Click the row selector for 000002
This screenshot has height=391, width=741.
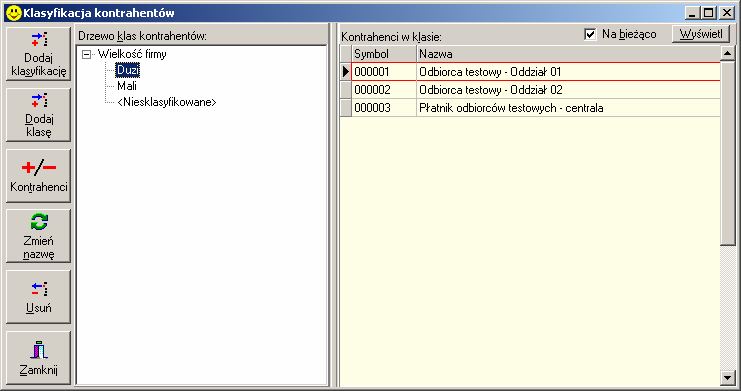coord(345,90)
